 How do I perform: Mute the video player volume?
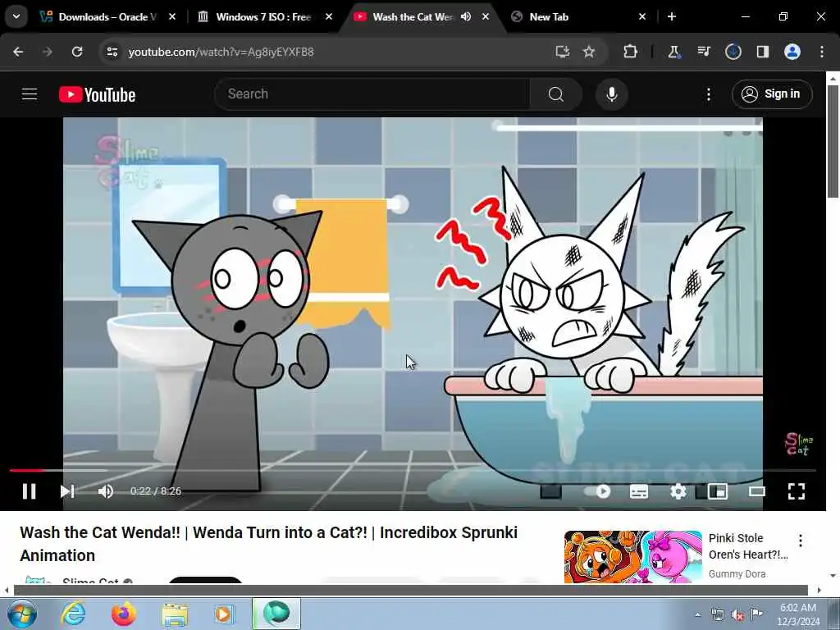pyautogui.click(x=106, y=491)
